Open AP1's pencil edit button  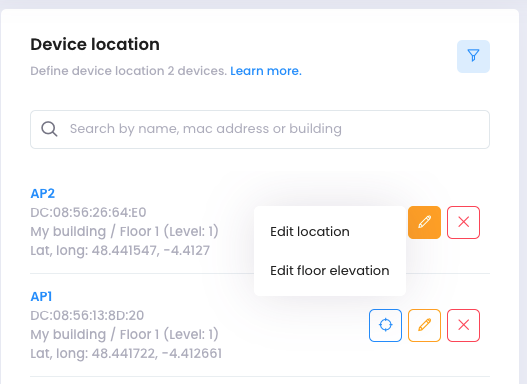(x=424, y=326)
